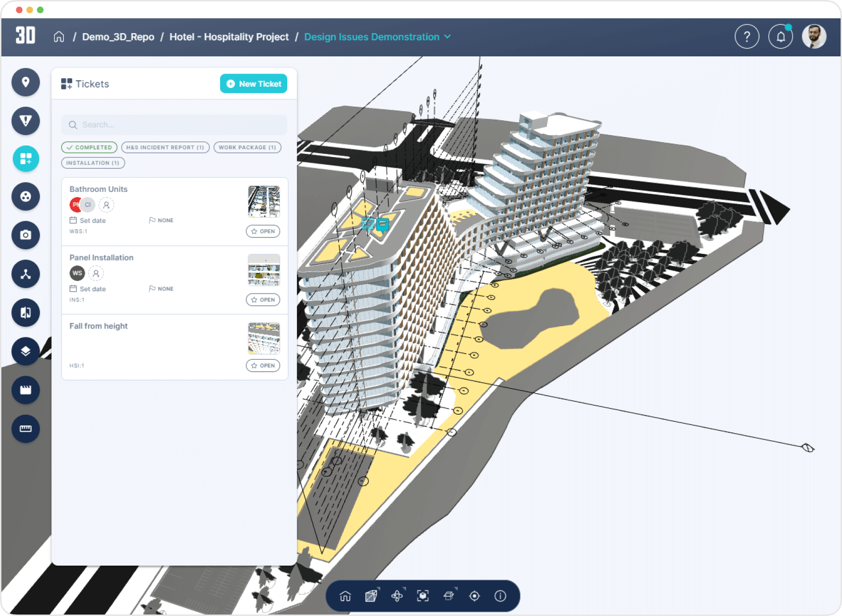This screenshot has width=842, height=616.
Task: Select the sequencing clapperboard tool
Action: tap(26, 390)
